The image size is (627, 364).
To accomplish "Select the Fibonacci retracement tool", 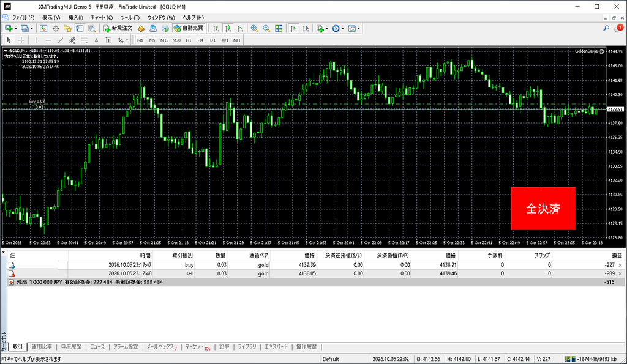I will click(x=84, y=40).
